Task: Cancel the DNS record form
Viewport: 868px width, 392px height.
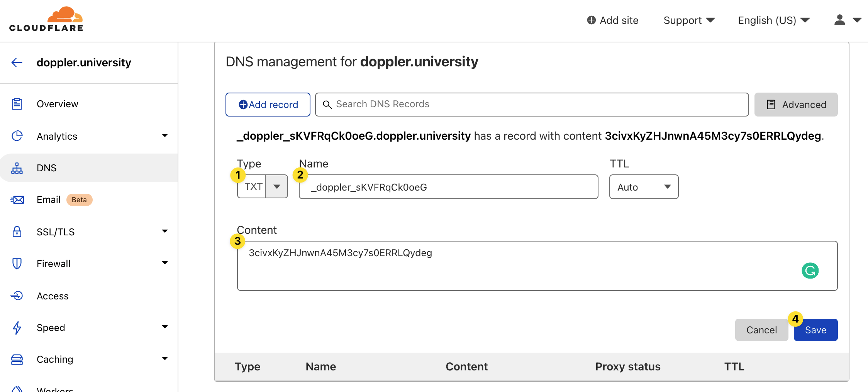Action: [761, 330]
